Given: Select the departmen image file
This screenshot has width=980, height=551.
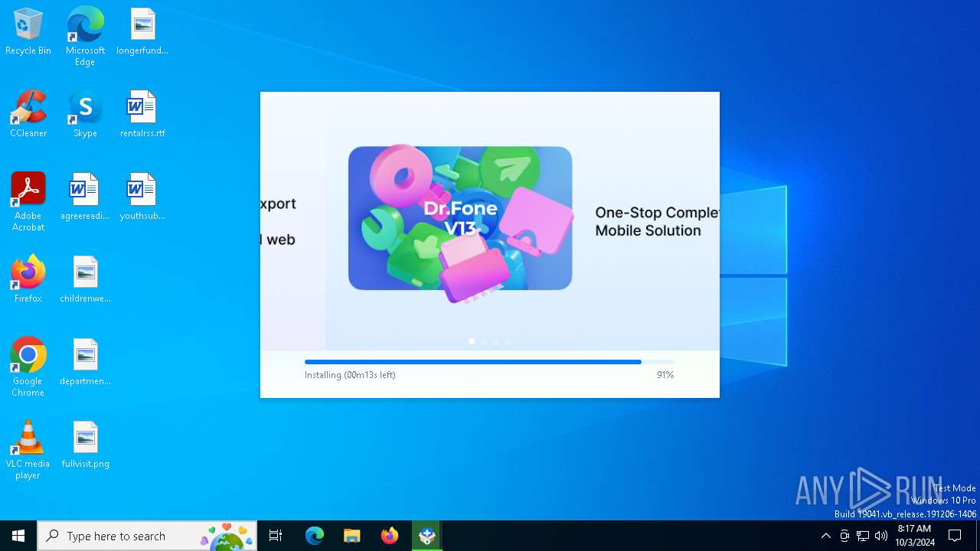Looking at the screenshot, I should coord(85,363).
